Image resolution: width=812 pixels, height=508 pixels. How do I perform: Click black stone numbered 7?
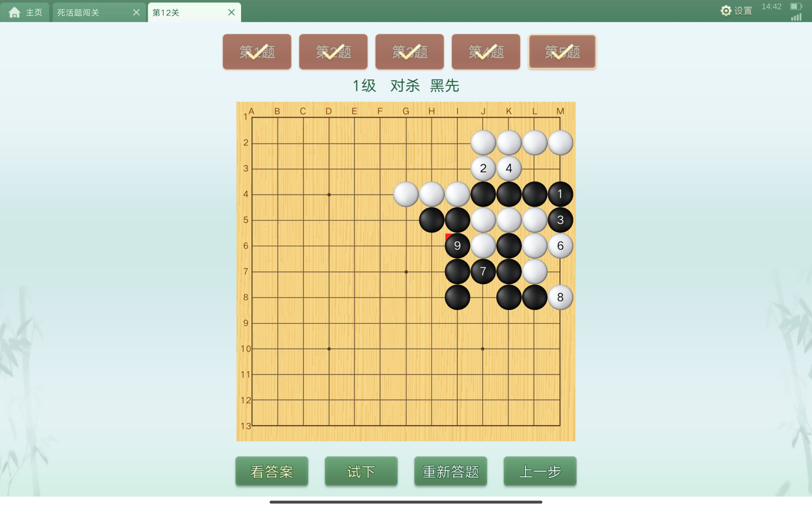[x=483, y=271]
